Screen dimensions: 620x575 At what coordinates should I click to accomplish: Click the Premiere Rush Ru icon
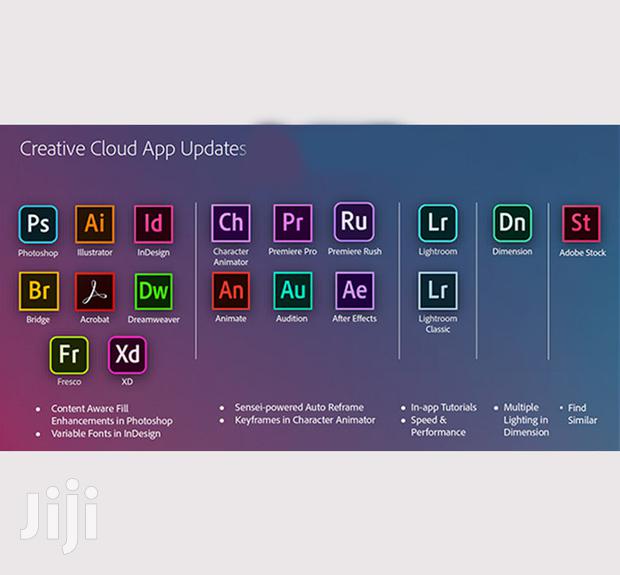coord(354,222)
